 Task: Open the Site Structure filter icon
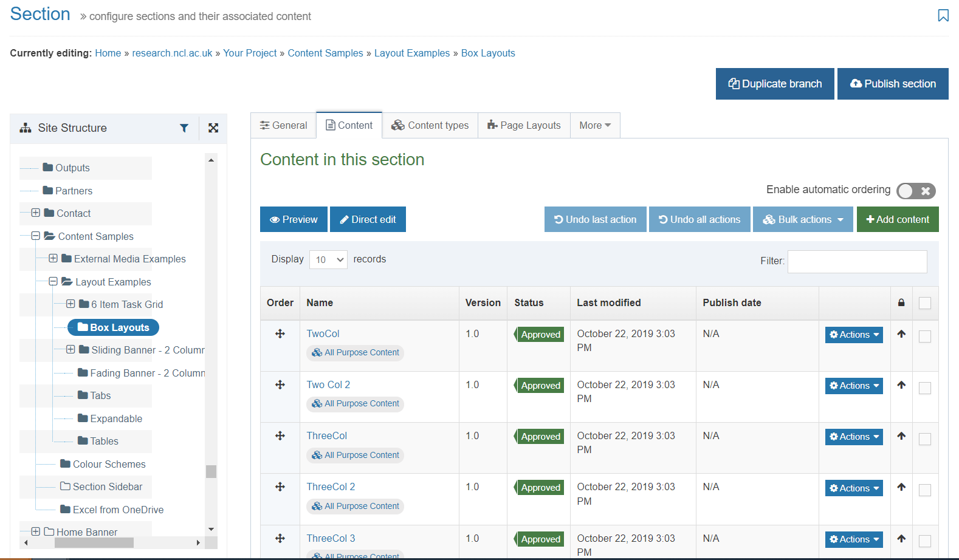pyautogui.click(x=184, y=128)
